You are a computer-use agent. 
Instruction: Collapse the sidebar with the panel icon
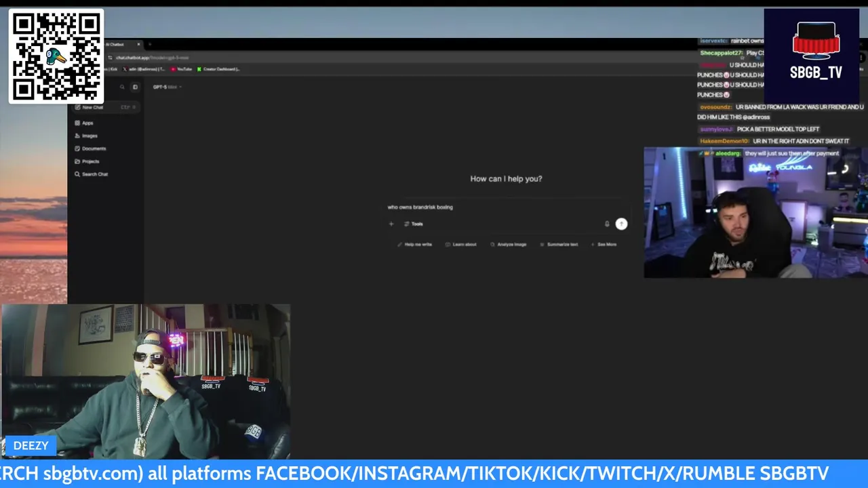click(x=135, y=87)
